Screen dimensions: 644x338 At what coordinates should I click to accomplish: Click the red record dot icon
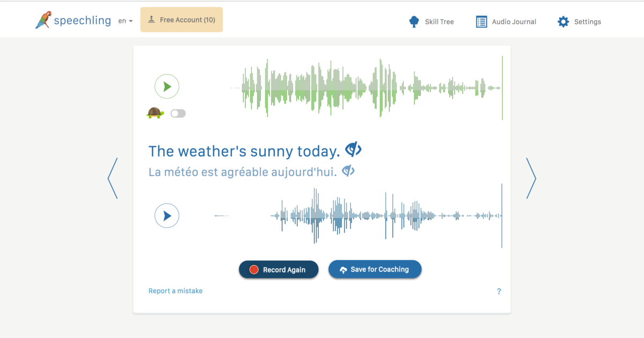(x=254, y=270)
